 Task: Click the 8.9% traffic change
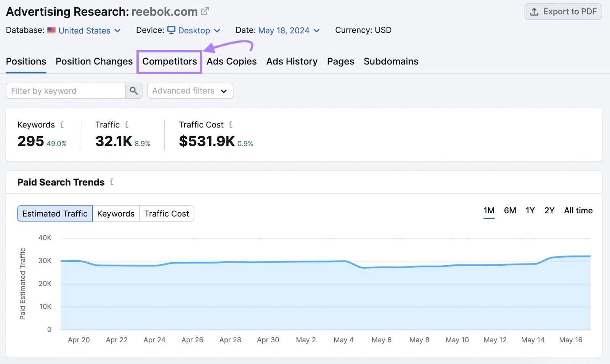tap(143, 144)
